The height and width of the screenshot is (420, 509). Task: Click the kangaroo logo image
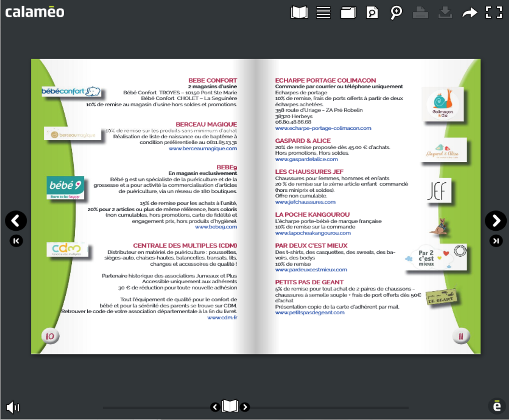tap(439, 226)
